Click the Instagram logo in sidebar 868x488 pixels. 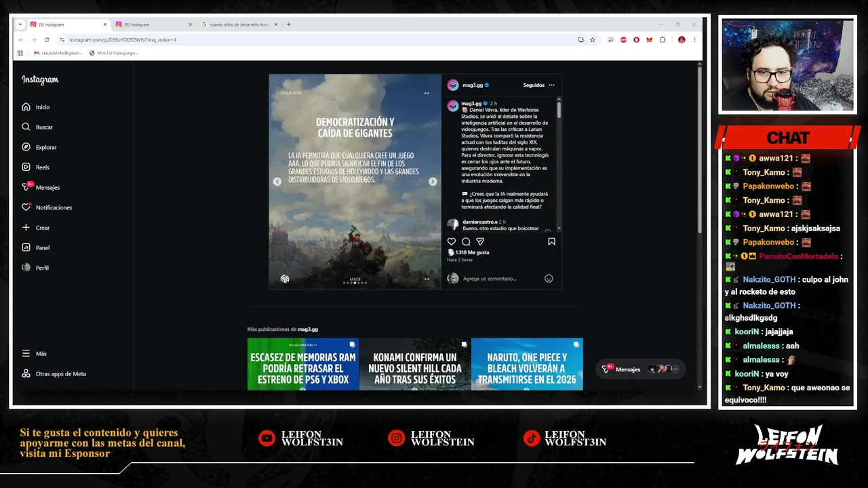click(x=40, y=80)
